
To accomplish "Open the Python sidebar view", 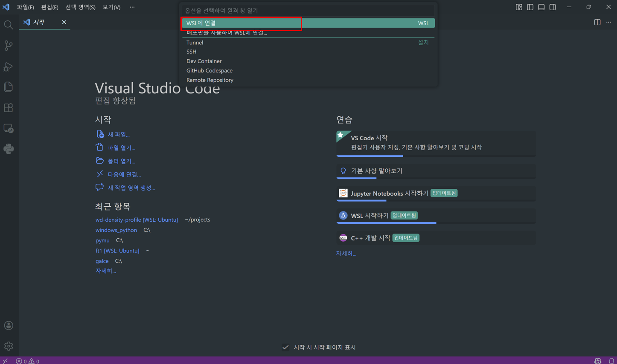I will pos(9,149).
